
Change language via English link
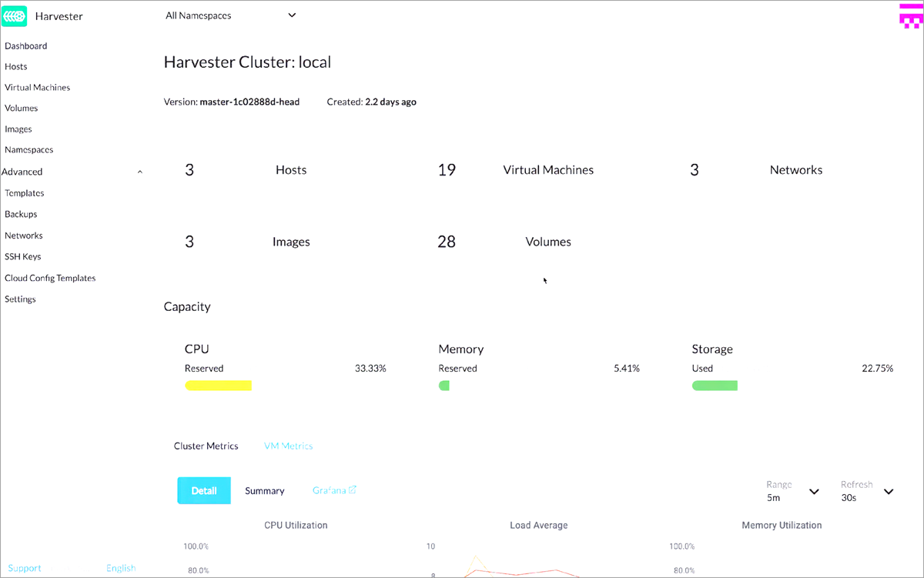coord(121,568)
